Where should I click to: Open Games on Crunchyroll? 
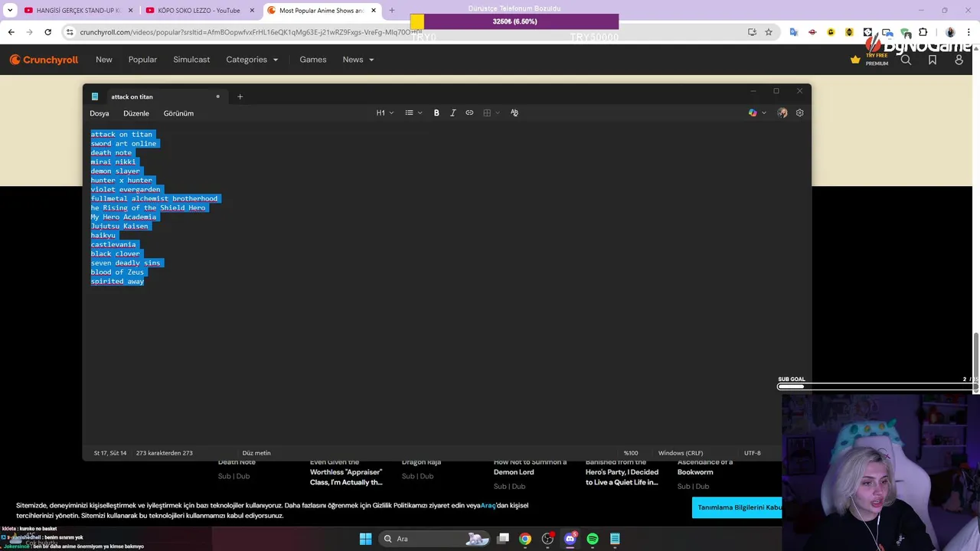pos(313,60)
